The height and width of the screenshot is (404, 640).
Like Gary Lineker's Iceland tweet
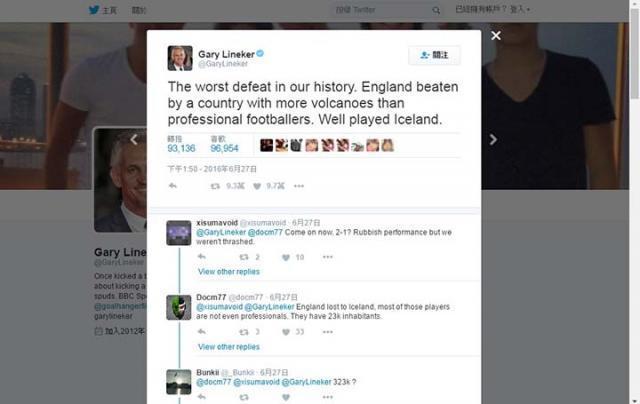257,186
